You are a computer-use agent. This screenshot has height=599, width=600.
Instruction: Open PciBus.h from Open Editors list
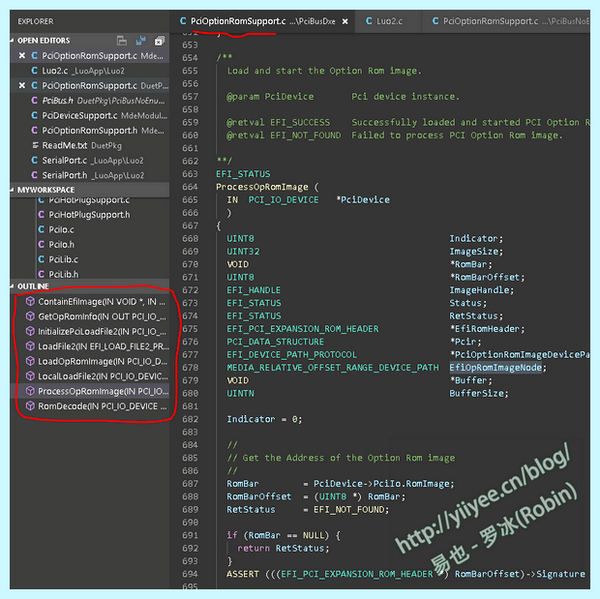click(90, 100)
